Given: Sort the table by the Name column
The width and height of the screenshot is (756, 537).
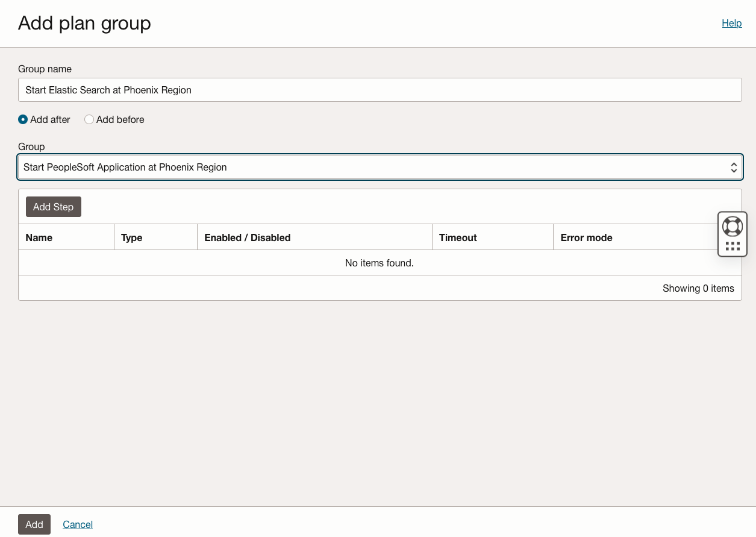Looking at the screenshot, I should tap(39, 237).
